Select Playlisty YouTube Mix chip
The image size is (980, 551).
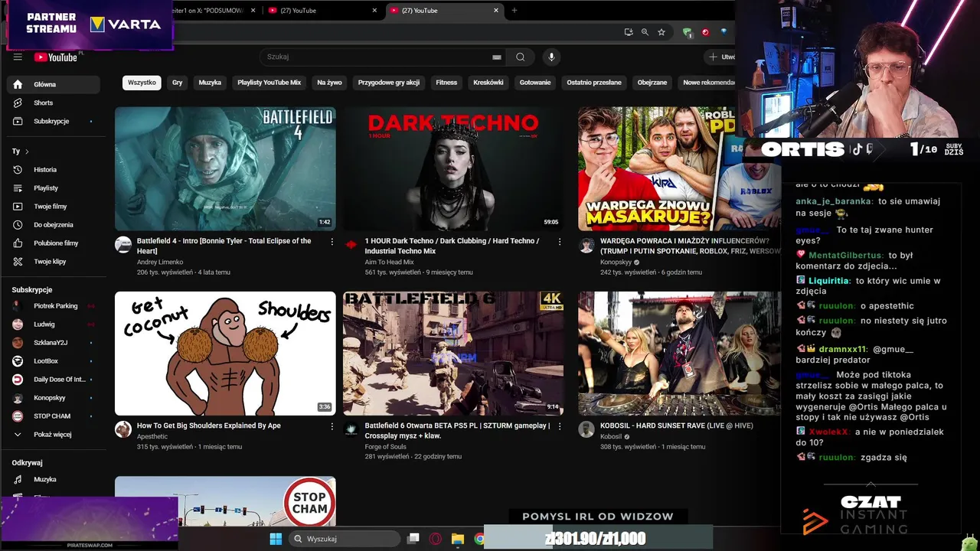coord(269,83)
